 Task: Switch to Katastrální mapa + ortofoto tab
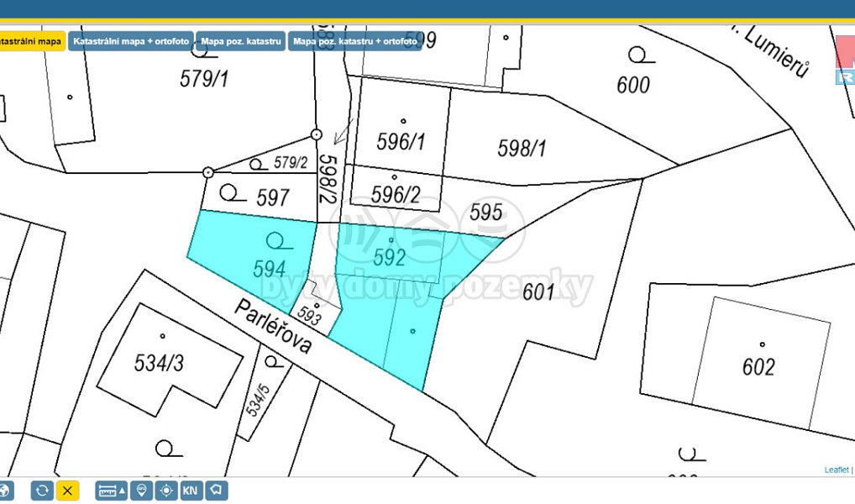pyautogui.click(x=131, y=41)
